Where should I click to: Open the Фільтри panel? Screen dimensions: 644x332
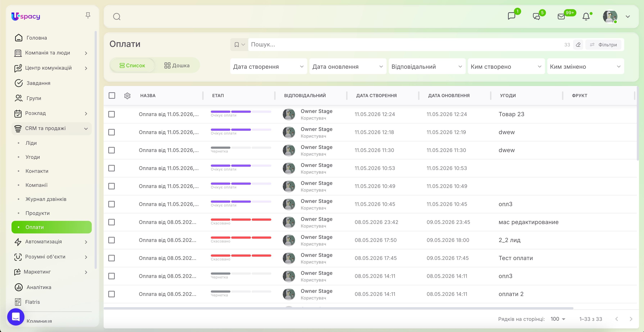604,45
